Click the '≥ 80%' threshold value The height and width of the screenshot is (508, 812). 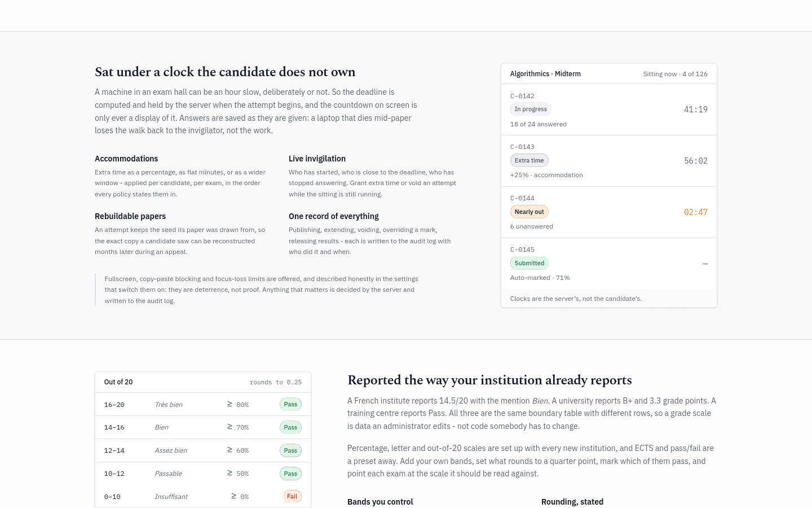point(237,404)
